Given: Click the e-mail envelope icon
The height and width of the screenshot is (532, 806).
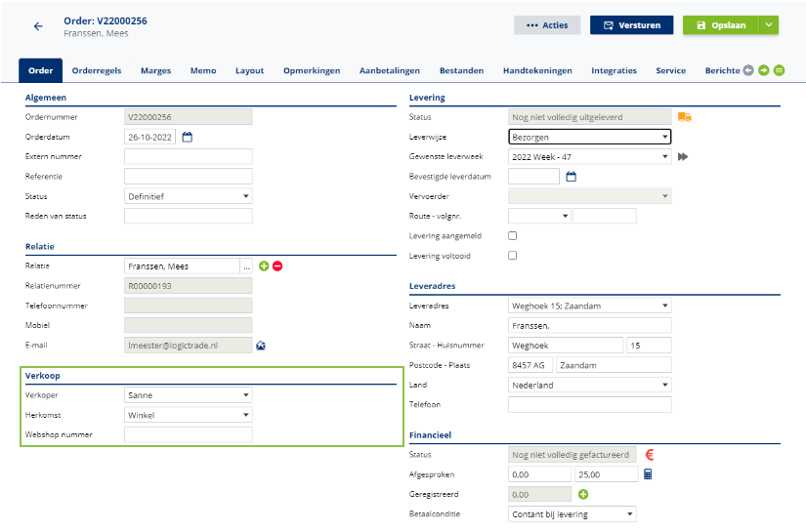Looking at the screenshot, I should pyautogui.click(x=261, y=345).
